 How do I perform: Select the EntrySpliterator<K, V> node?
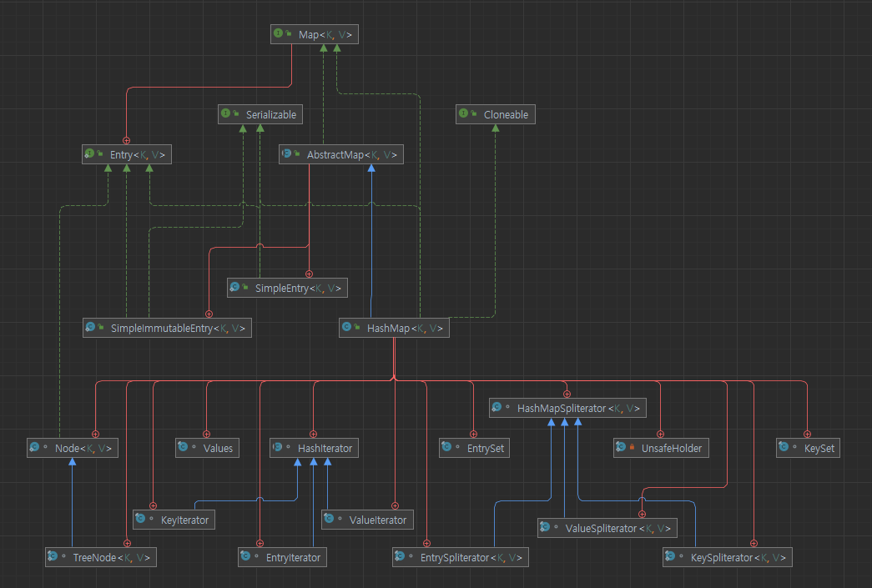[x=461, y=557]
